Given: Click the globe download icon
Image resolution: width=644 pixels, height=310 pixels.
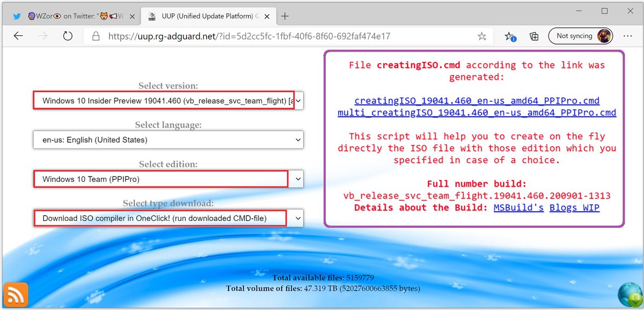Looking at the screenshot, I should (x=630, y=295).
